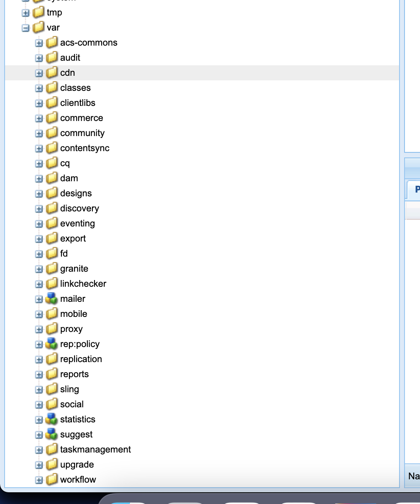
Task: Click the rep:policy node cube icon
Action: point(51,344)
